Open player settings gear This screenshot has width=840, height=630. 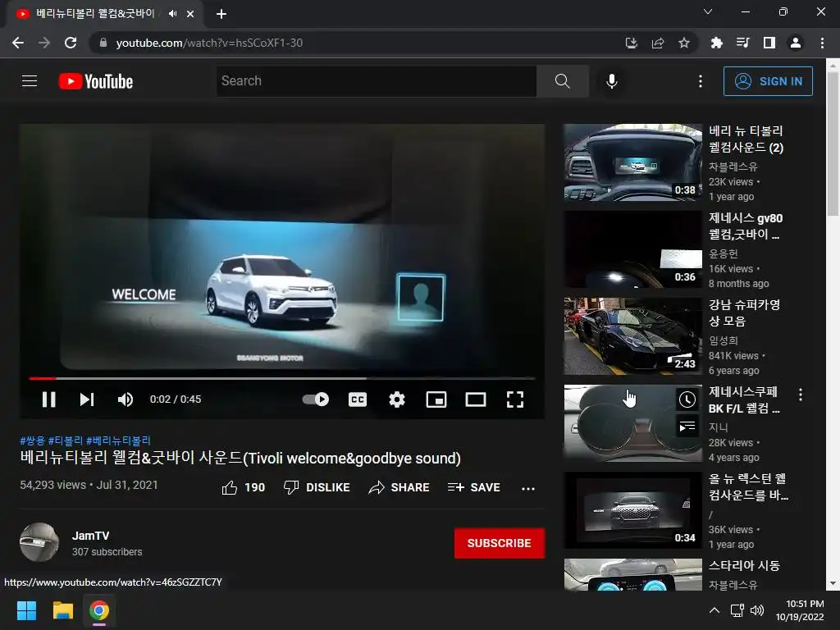tap(397, 399)
